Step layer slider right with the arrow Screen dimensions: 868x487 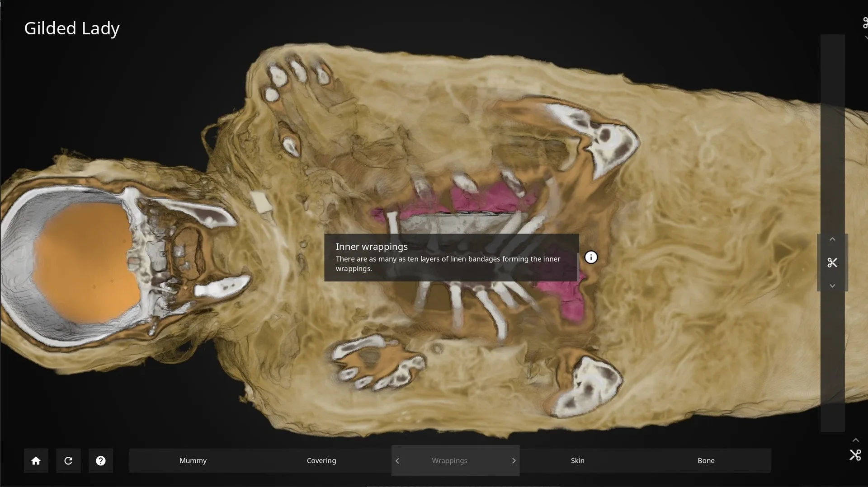[x=514, y=461]
